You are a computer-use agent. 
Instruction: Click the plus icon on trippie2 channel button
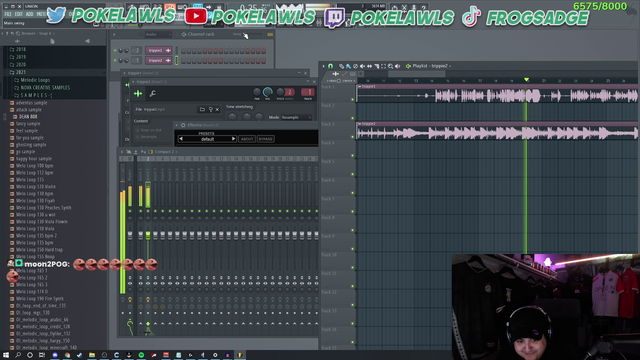point(168,60)
